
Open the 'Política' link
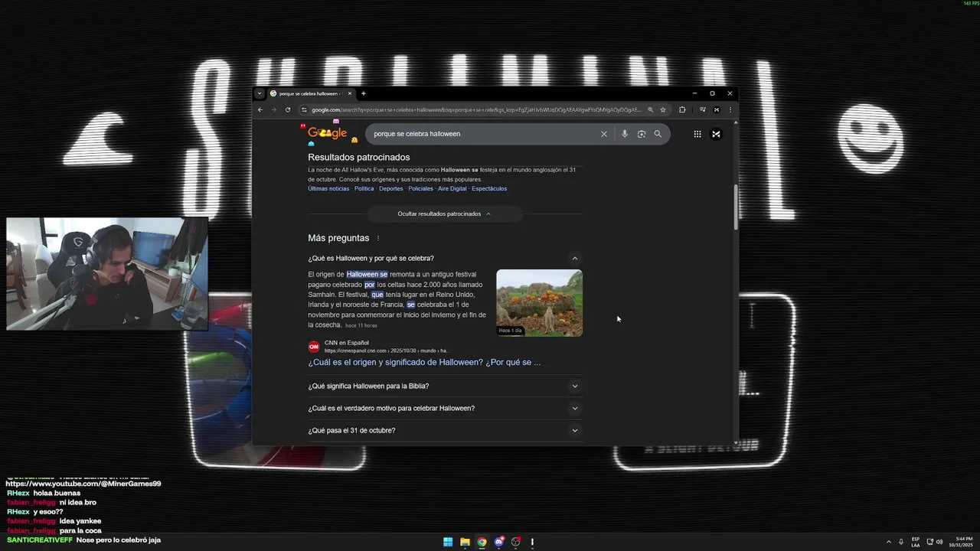click(364, 188)
